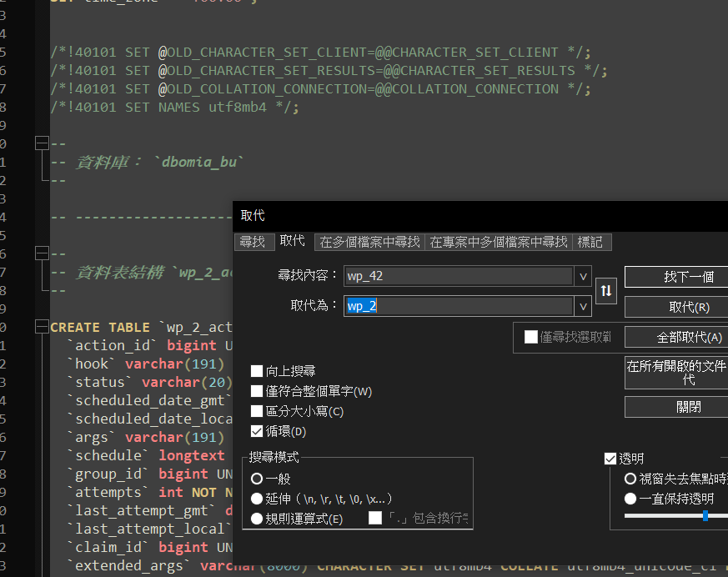The image size is (728, 577).
Task: Click the swap find and replace icon
Action: click(x=606, y=290)
